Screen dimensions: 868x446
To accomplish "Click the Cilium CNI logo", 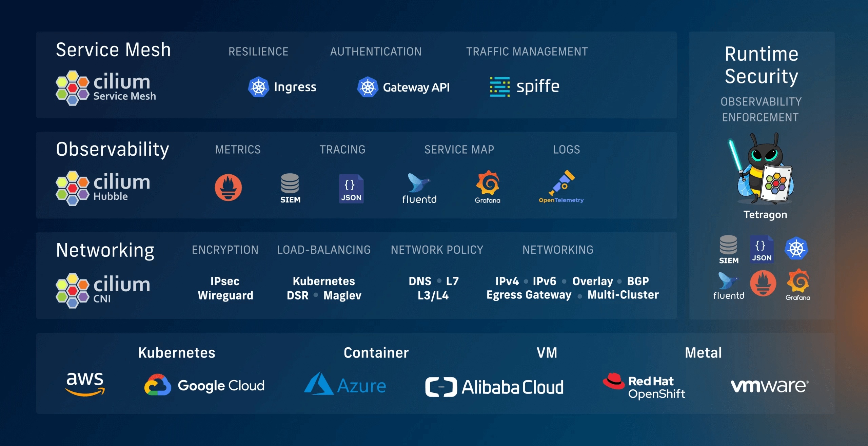I will click(x=103, y=291).
